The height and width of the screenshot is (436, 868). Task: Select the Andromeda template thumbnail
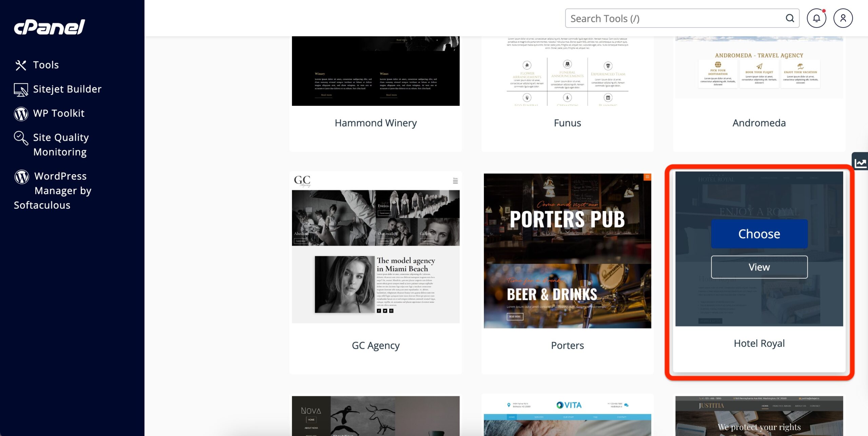[x=759, y=68]
